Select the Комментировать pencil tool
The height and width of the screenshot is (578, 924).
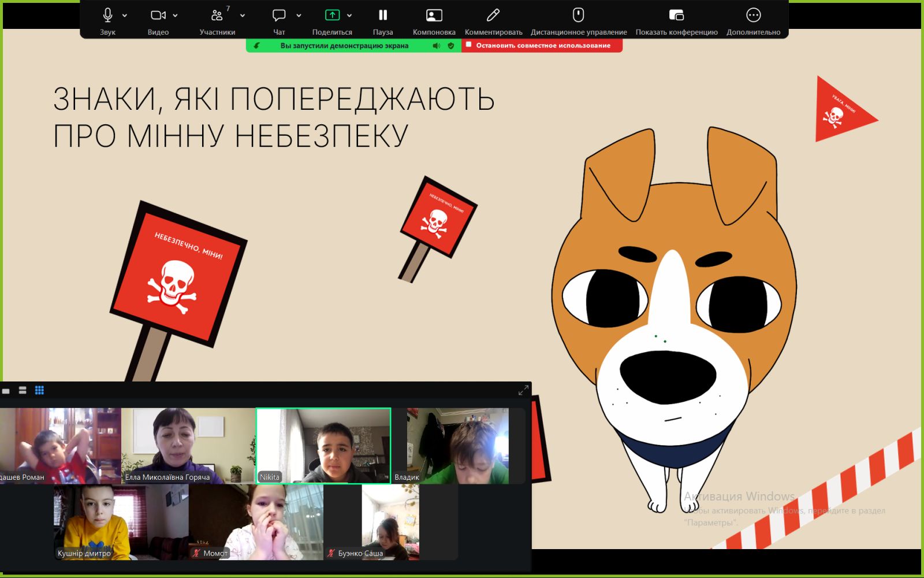click(493, 16)
